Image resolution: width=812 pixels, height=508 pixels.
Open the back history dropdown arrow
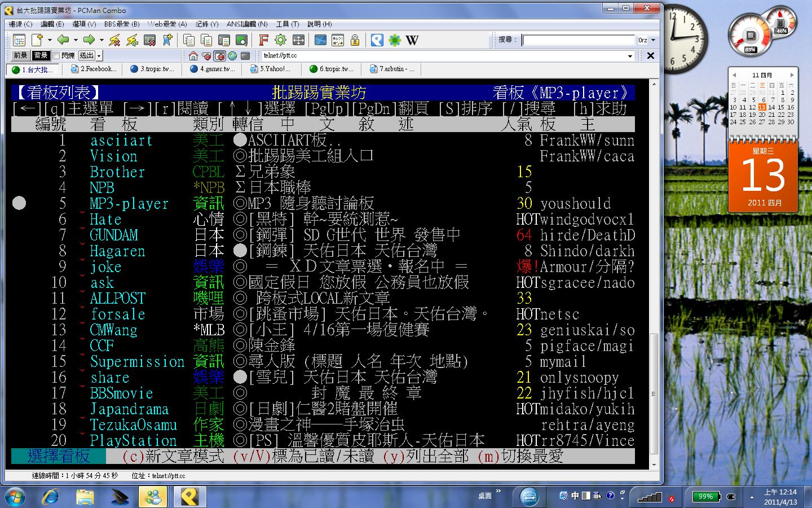coord(76,40)
